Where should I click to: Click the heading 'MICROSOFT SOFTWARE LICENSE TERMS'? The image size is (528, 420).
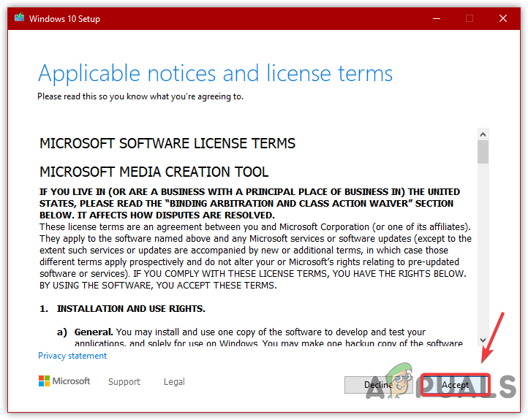pyautogui.click(x=167, y=144)
